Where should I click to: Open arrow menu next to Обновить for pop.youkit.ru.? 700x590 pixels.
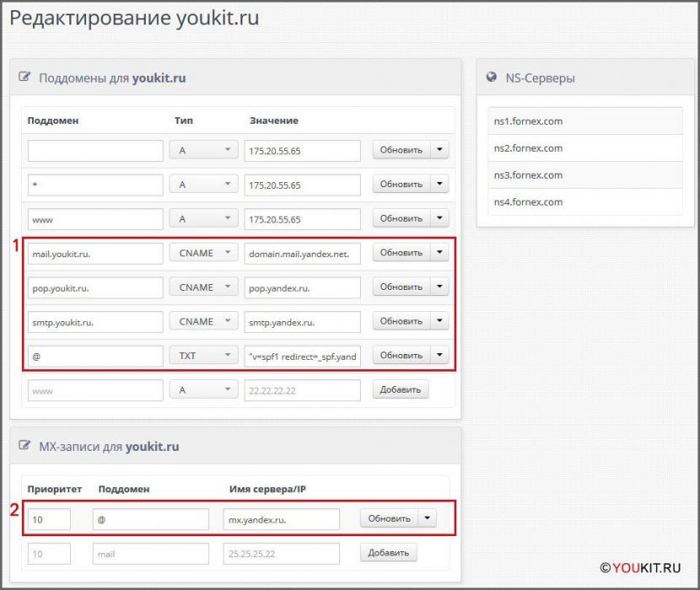[x=439, y=287]
